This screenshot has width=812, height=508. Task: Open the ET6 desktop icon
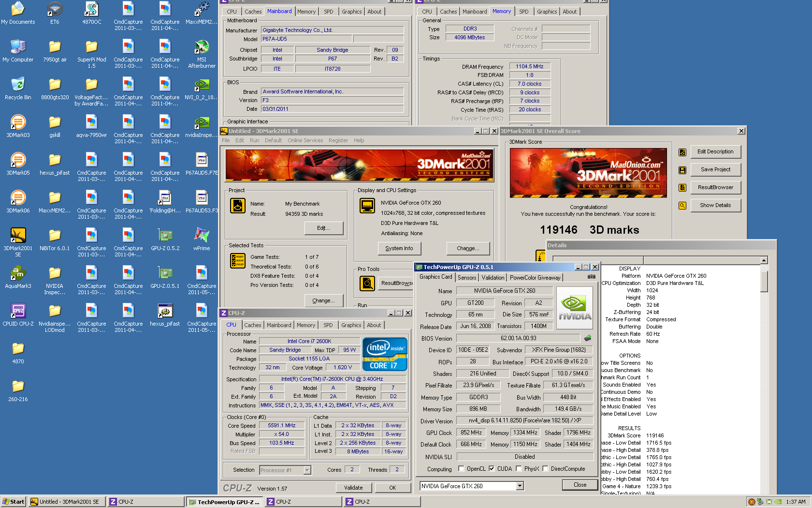(55, 13)
